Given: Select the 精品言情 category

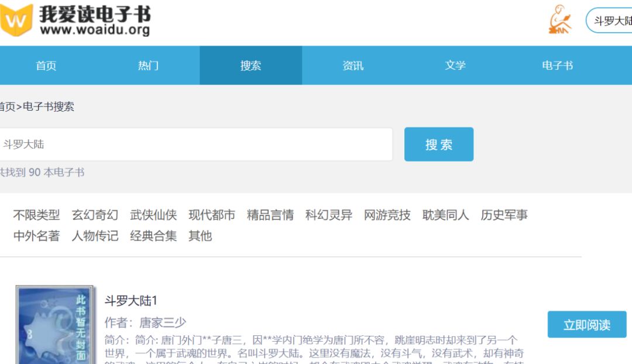Looking at the screenshot, I should pyautogui.click(x=271, y=215).
